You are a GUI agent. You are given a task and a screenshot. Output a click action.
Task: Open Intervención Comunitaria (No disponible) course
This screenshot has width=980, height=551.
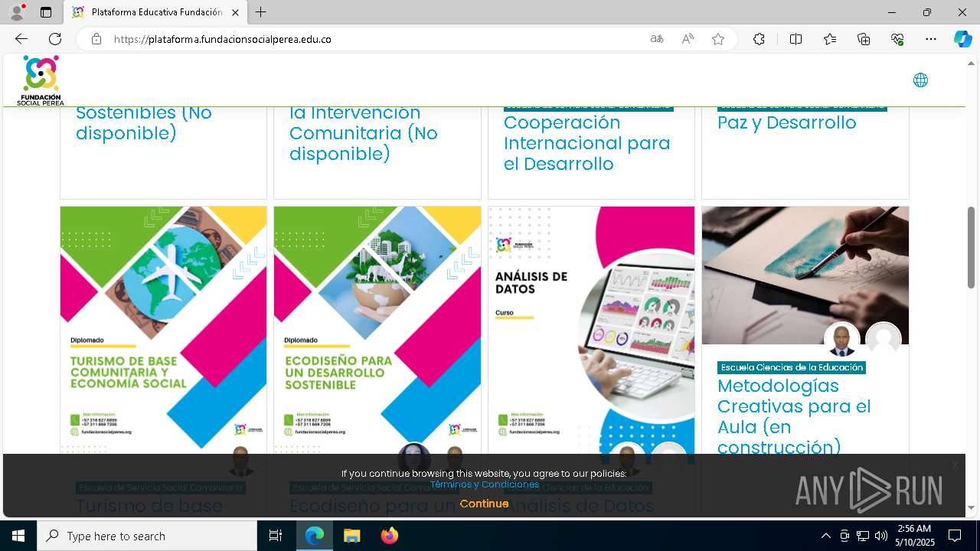[364, 133]
